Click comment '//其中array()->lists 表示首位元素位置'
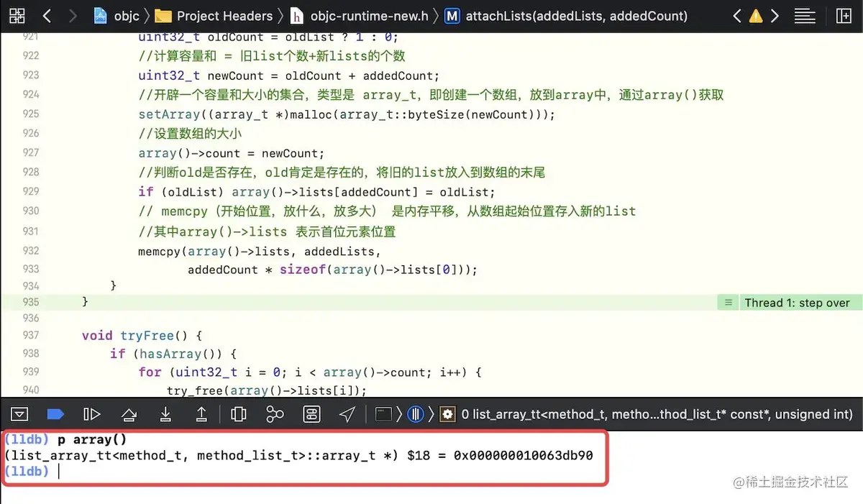This screenshot has width=863, height=504. (x=267, y=232)
